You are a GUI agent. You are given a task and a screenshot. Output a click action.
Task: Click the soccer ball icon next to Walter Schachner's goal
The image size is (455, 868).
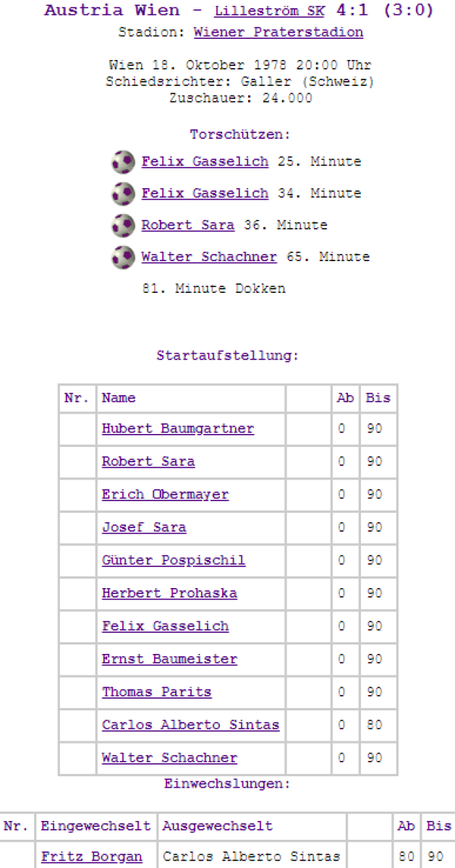tap(123, 258)
